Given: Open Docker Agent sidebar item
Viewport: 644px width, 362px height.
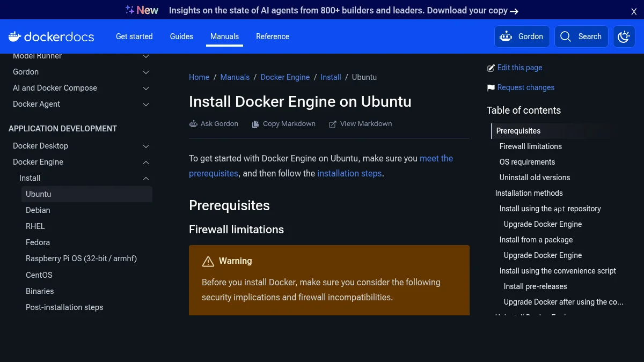Looking at the screenshot, I should pyautogui.click(x=36, y=104).
